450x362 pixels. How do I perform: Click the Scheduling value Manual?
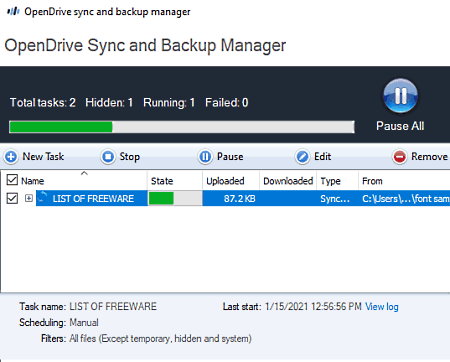tap(84, 323)
